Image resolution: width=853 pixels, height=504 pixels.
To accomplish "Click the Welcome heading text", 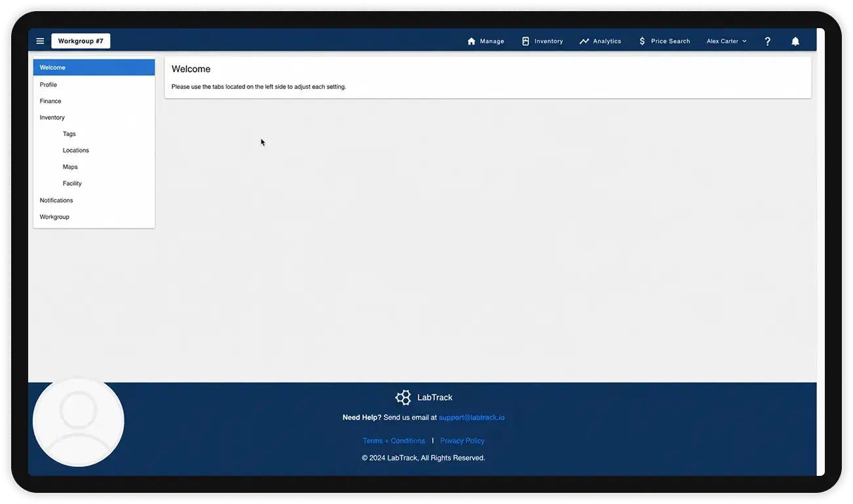I will click(191, 69).
